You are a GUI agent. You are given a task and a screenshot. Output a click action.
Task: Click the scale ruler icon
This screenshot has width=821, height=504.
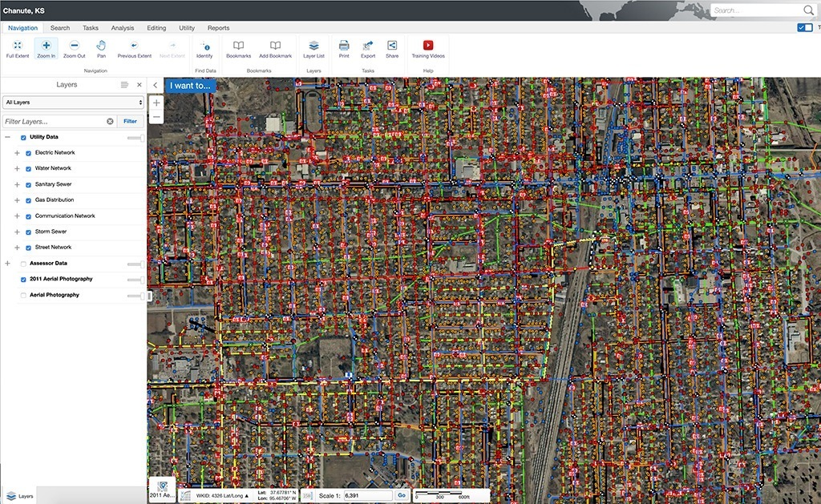coord(307,495)
